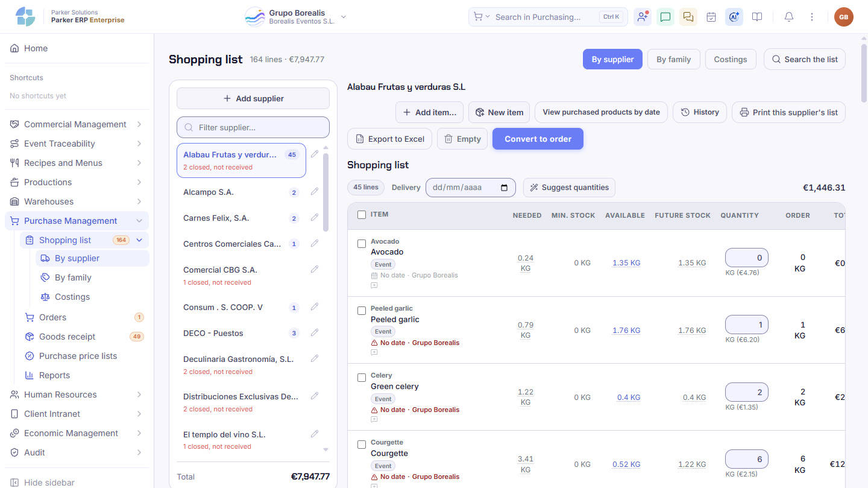Expand Commercial Management menu
The image size is (868, 488).
[x=77, y=124]
